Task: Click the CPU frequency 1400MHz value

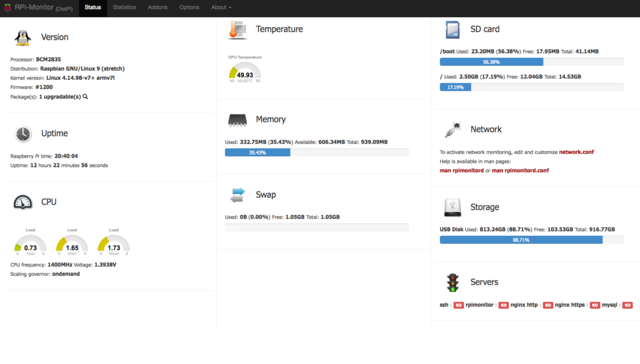Action: coord(60,264)
